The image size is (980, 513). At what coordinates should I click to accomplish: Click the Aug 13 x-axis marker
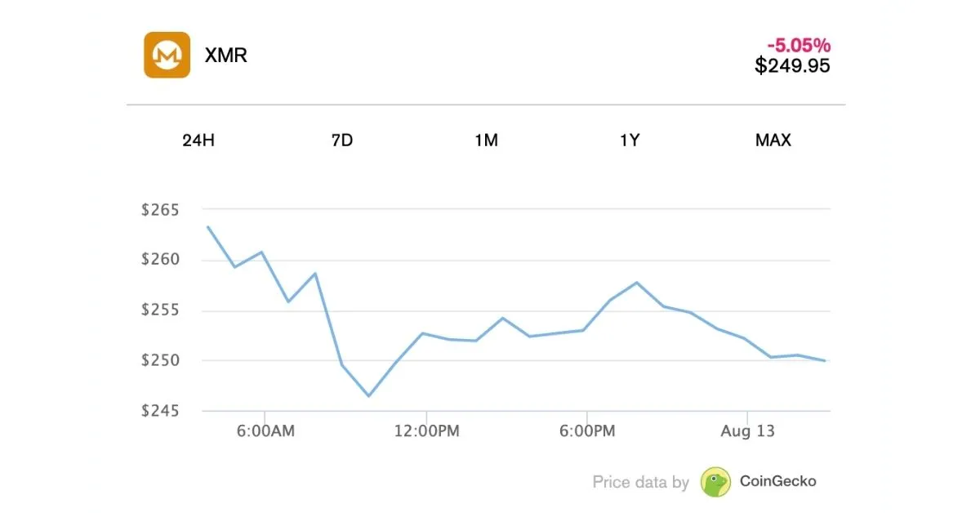pos(747,431)
